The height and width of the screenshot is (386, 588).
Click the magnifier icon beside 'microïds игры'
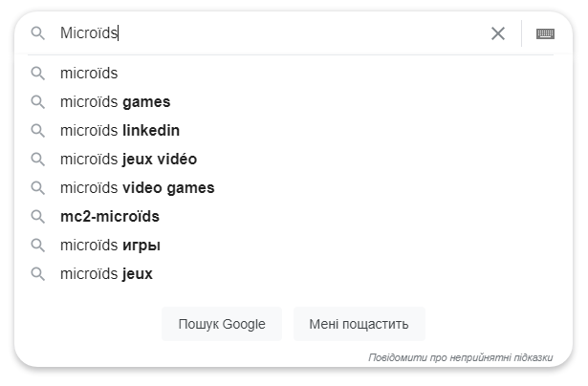(38, 246)
